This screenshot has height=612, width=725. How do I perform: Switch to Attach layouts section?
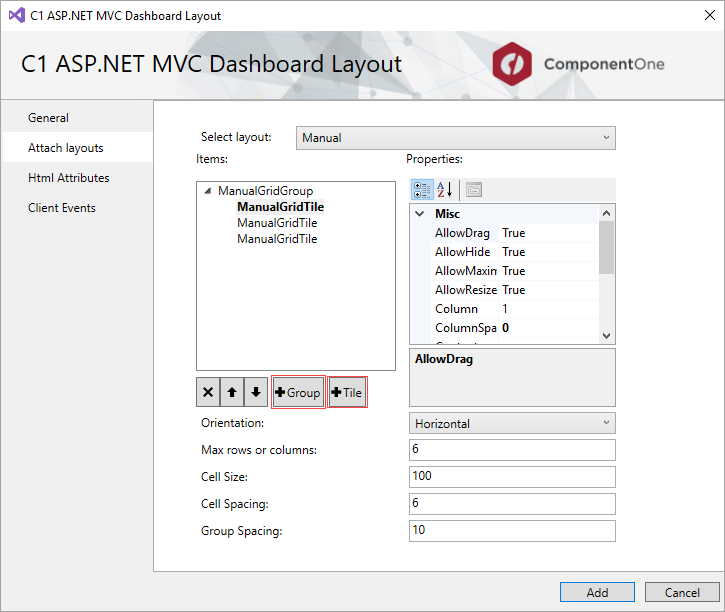coord(78,148)
